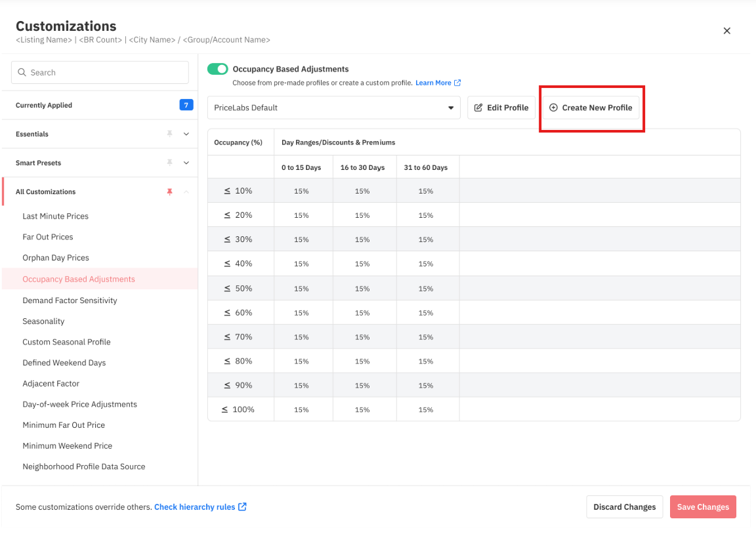
Task: Close the Customizations dialog with X
Action: point(726,31)
